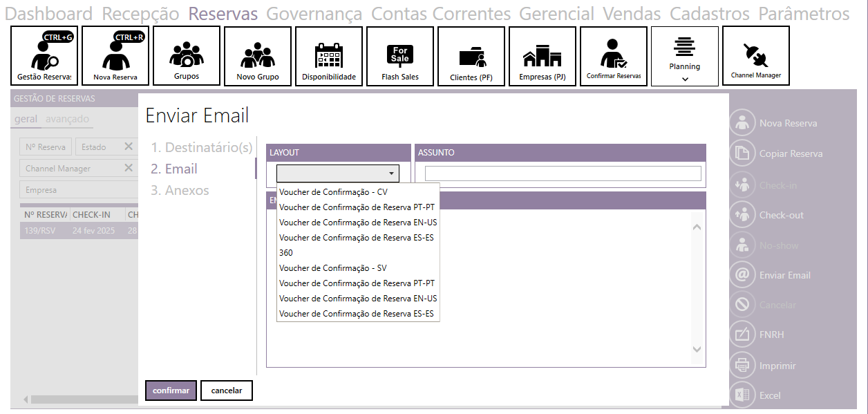Click the Disponibilidade calendar icon
The width and height of the screenshot is (868, 414).
pyautogui.click(x=328, y=56)
